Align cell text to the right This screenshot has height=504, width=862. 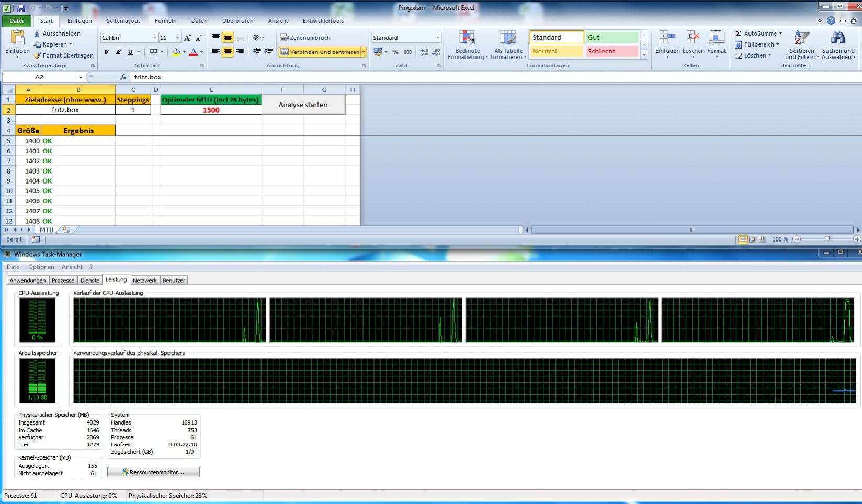pyautogui.click(x=240, y=52)
